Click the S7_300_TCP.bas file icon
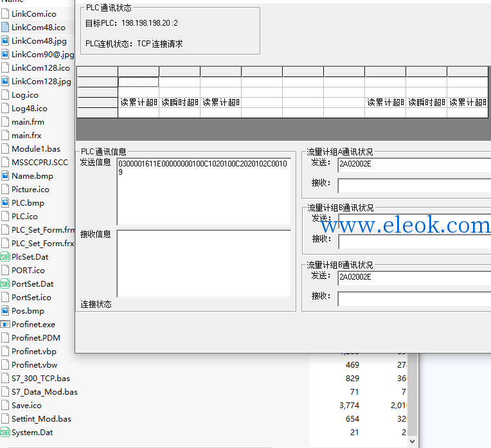Image resolution: width=491 pixels, height=448 pixels. point(5,378)
